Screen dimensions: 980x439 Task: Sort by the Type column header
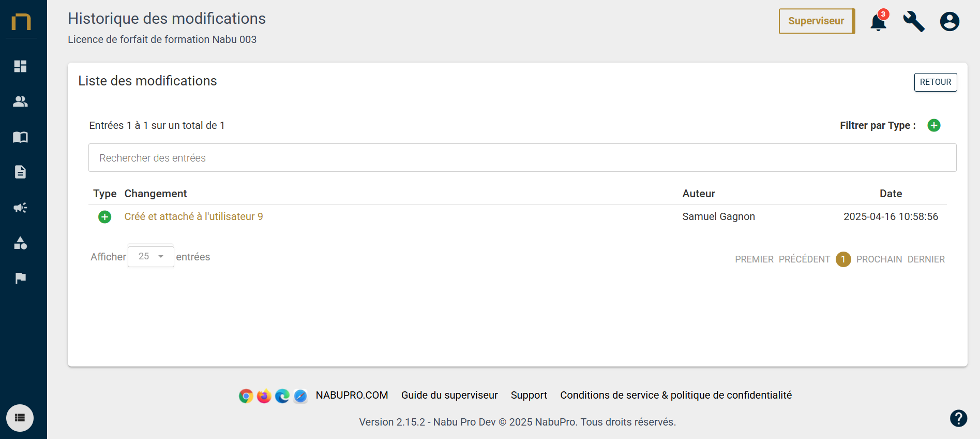coord(104,194)
